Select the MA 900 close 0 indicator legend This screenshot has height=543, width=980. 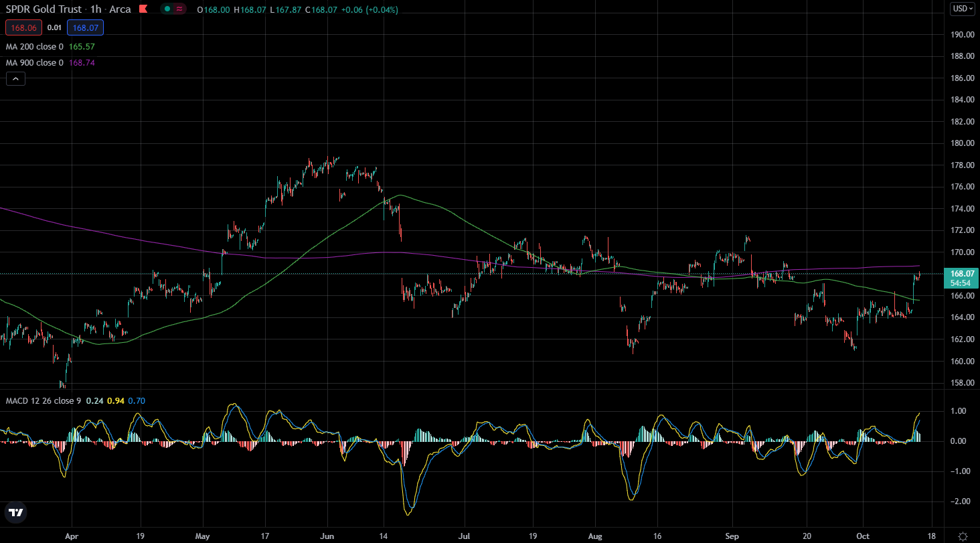[x=34, y=62]
